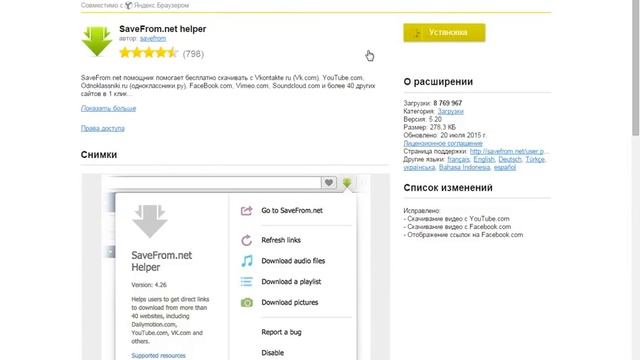Switch language to українська
640x360 pixels.
click(x=419, y=167)
